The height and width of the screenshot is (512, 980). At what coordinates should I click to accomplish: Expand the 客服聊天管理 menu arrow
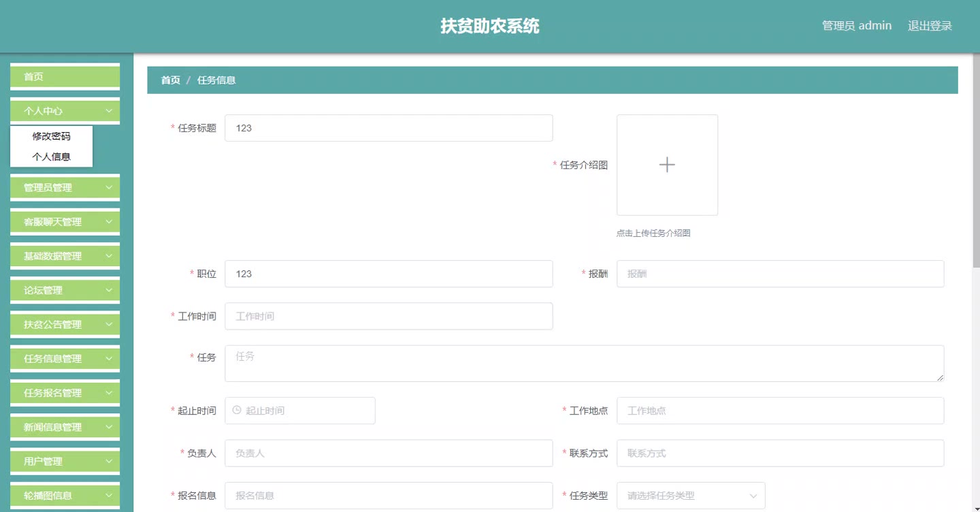109,222
